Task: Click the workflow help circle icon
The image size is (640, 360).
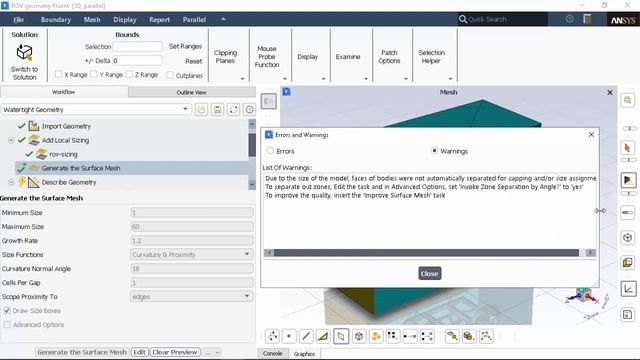Action: click(x=249, y=109)
